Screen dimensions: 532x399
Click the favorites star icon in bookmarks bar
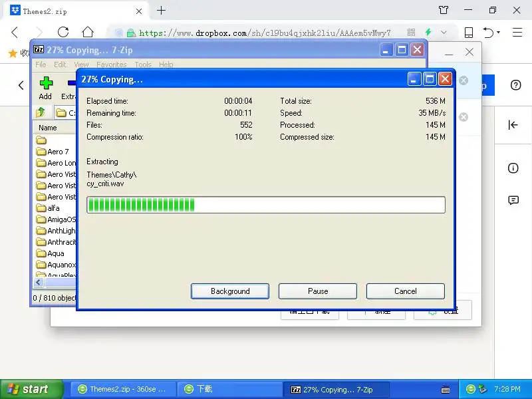(13, 53)
